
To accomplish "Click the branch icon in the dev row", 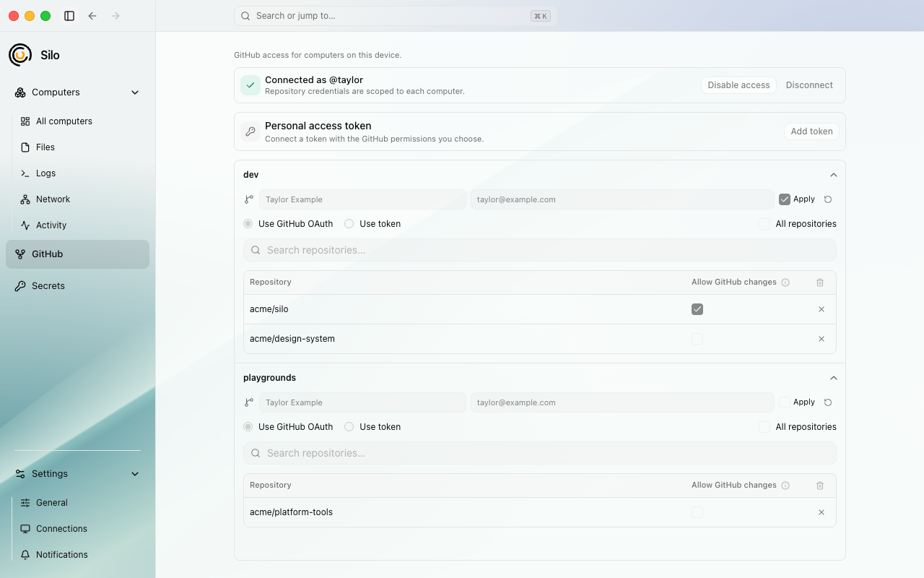I will coord(249,199).
